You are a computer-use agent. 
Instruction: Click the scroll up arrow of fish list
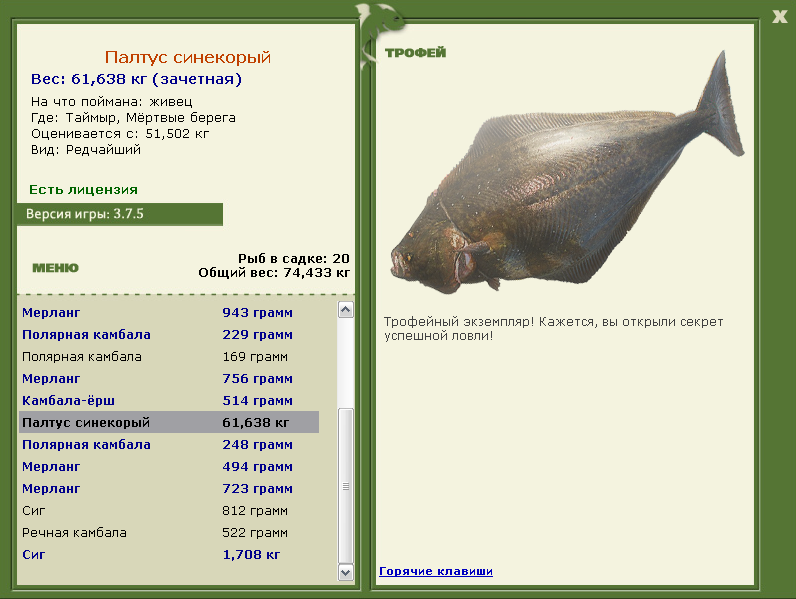pyautogui.click(x=346, y=310)
